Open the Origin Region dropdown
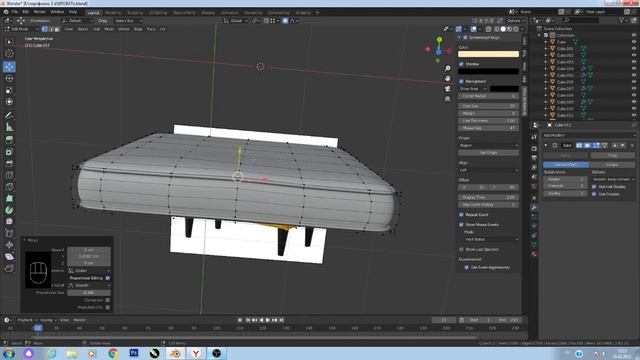 (x=489, y=145)
